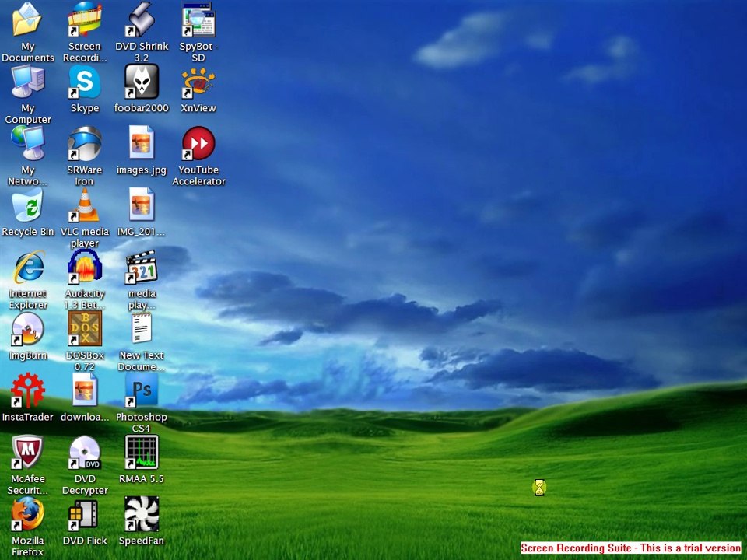The height and width of the screenshot is (560, 747).
Task: Click the DOSBox 0.72 shortcut
Action: tap(85, 328)
